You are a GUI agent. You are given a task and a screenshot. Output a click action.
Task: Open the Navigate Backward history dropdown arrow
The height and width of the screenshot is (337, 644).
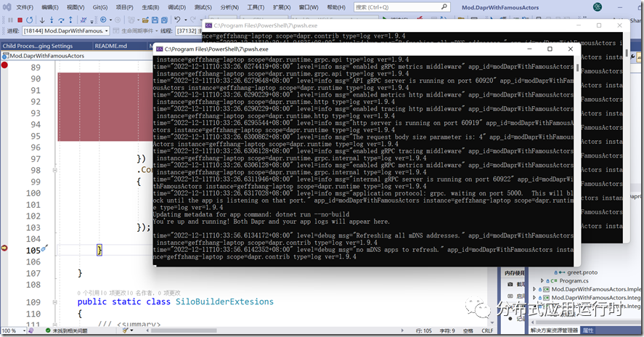click(x=110, y=20)
